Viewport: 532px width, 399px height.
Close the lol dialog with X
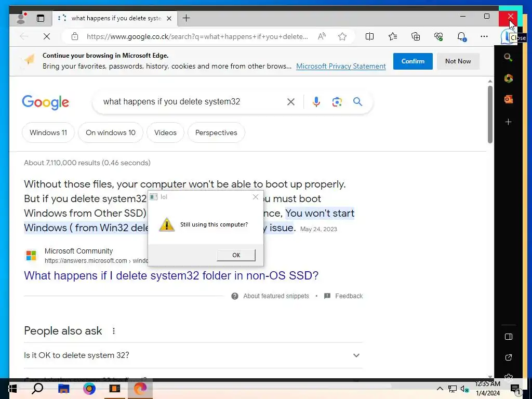click(256, 197)
